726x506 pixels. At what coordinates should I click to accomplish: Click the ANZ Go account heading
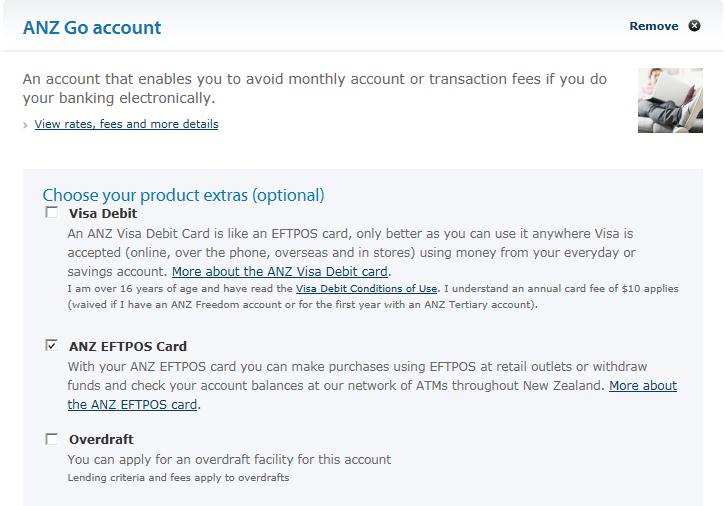pyautogui.click(x=92, y=28)
